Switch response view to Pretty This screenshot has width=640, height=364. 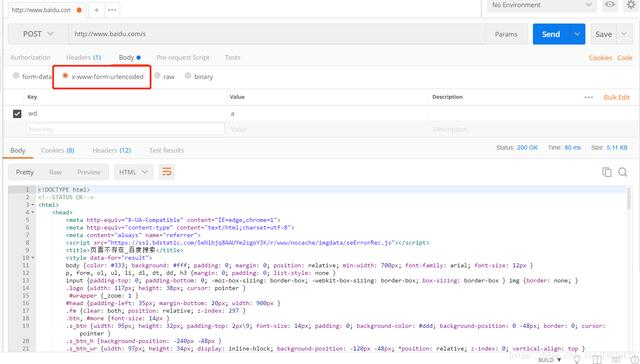(x=24, y=172)
